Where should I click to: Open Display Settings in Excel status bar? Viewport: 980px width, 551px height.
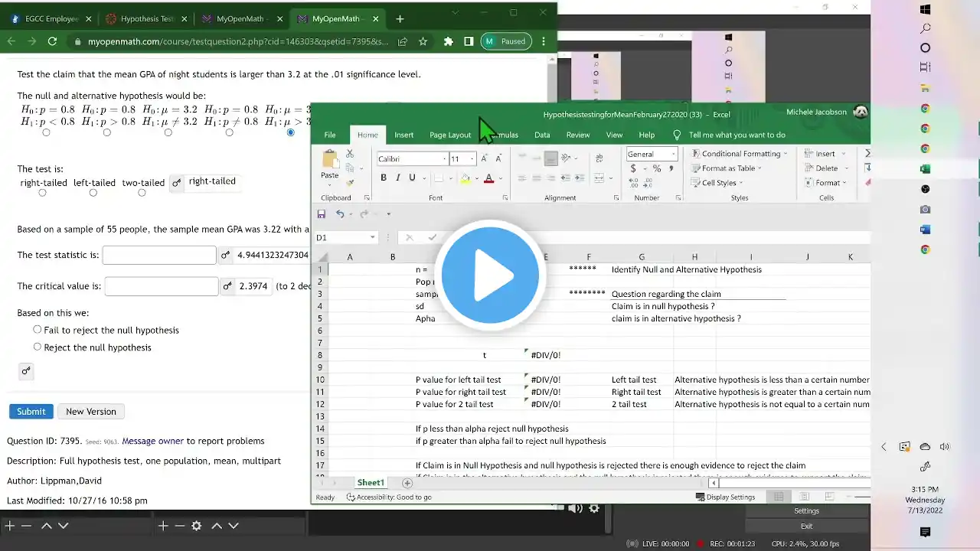pos(725,497)
